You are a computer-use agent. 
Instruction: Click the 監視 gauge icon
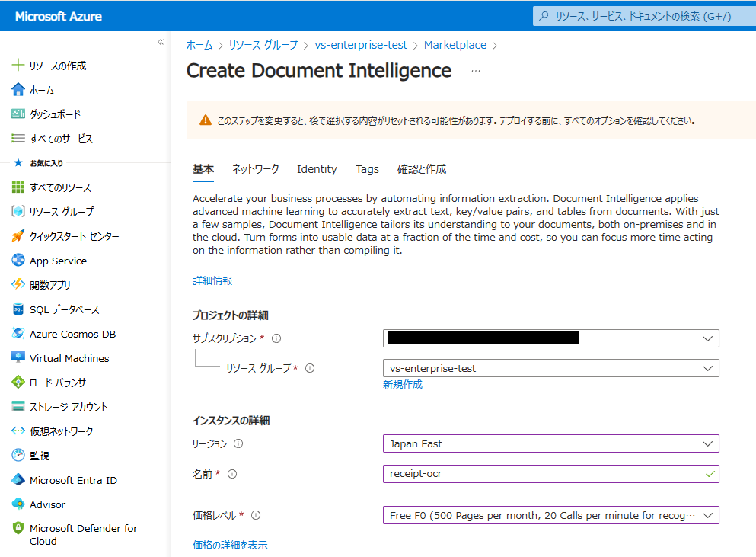[18, 455]
